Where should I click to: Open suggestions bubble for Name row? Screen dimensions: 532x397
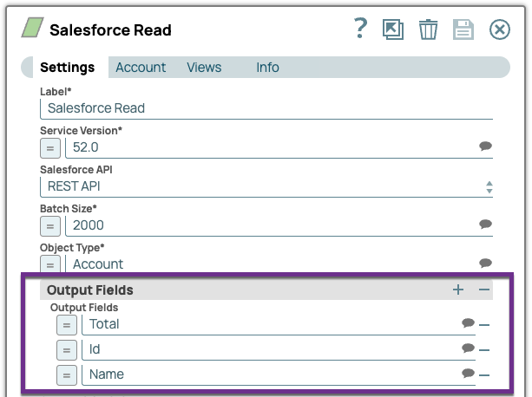point(468,373)
